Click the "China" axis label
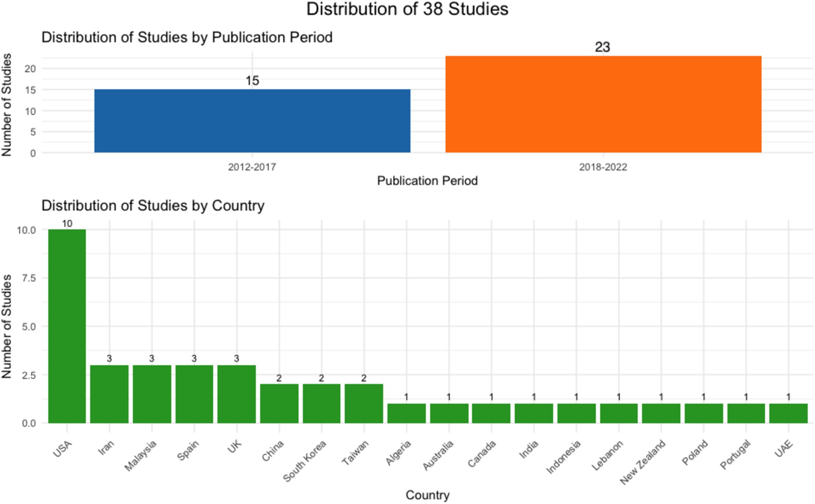Image resolution: width=815 pixels, height=504 pixels. point(273,451)
